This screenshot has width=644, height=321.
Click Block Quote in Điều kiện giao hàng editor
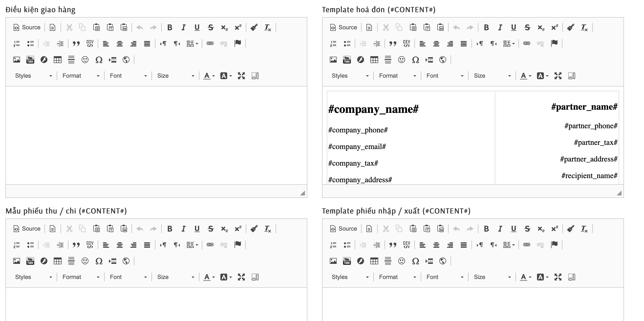click(76, 43)
